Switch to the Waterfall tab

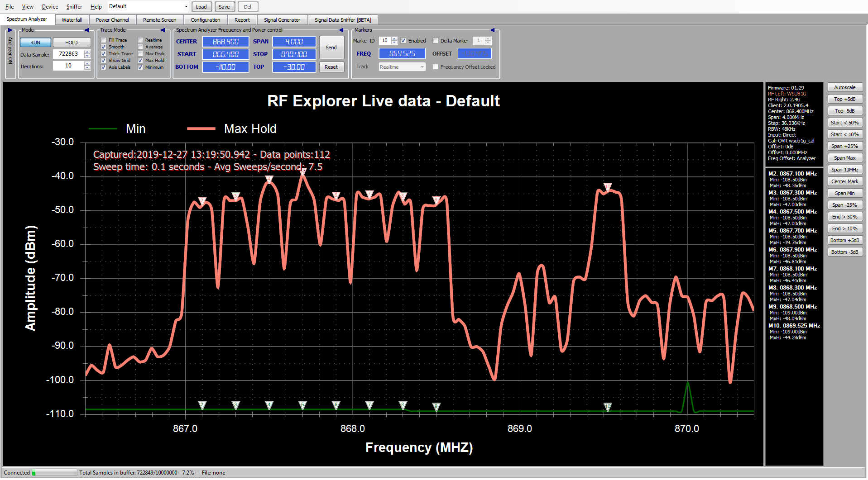pyautogui.click(x=72, y=20)
